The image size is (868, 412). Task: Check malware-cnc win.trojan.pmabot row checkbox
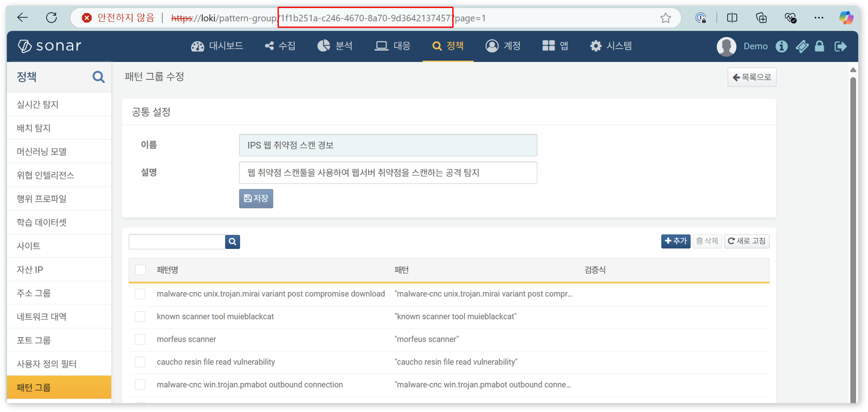point(140,385)
